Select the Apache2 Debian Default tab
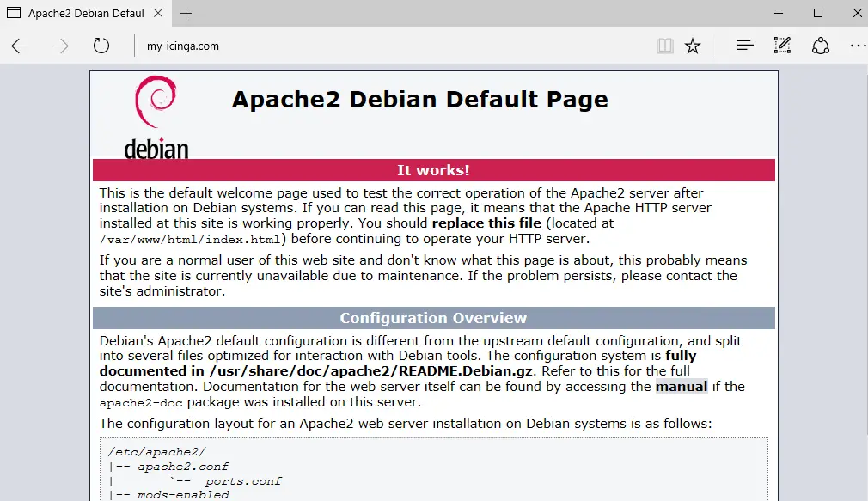Image resolution: width=868 pixels, height=501 pixels. (x=86, y=13)
